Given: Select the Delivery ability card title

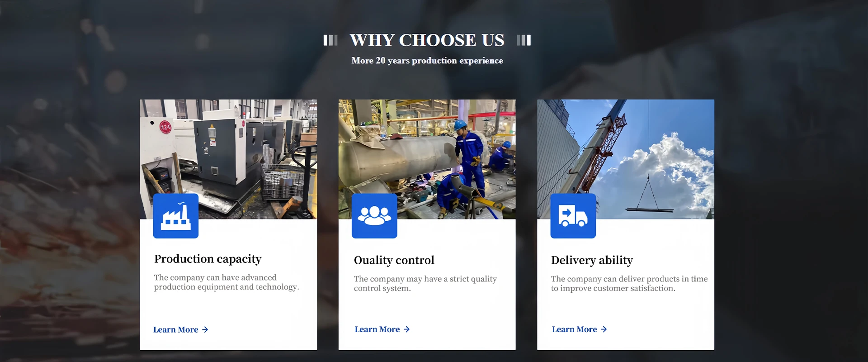Looking at the screenshot, I should tap(592, 261).
